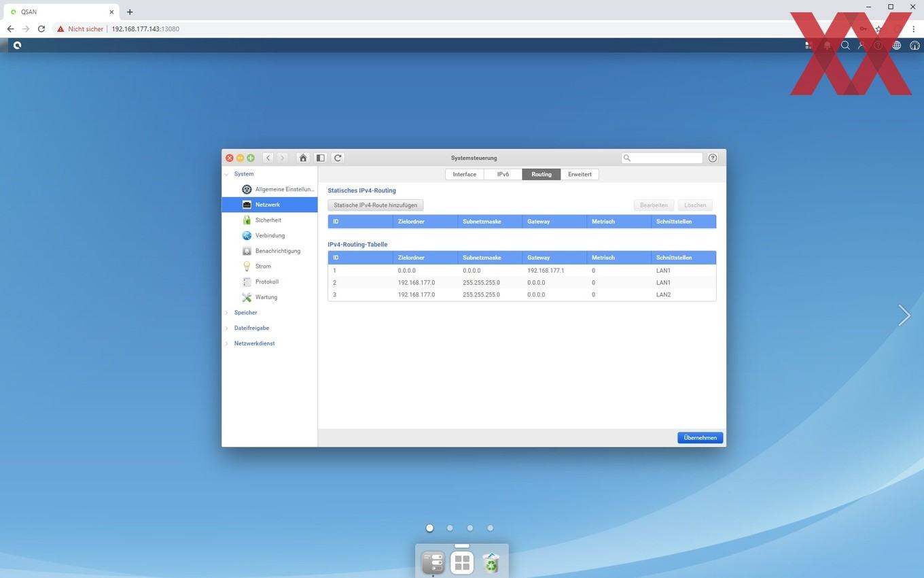The height and width of the screenshot is (578, 924).
Task: Click Schnittstellen header in IPv4-Routing-Tabelle
Action: (683, 258)
